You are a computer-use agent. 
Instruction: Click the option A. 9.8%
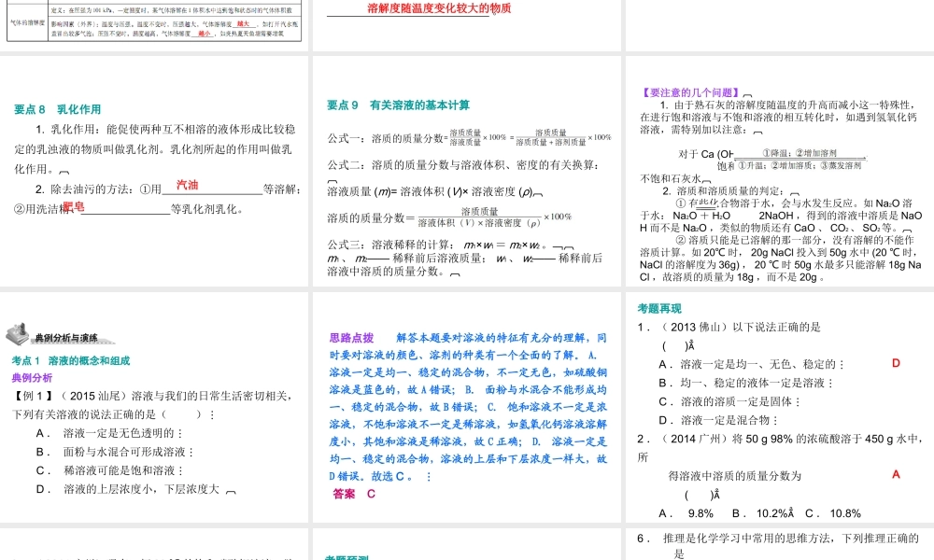(686, 513)
